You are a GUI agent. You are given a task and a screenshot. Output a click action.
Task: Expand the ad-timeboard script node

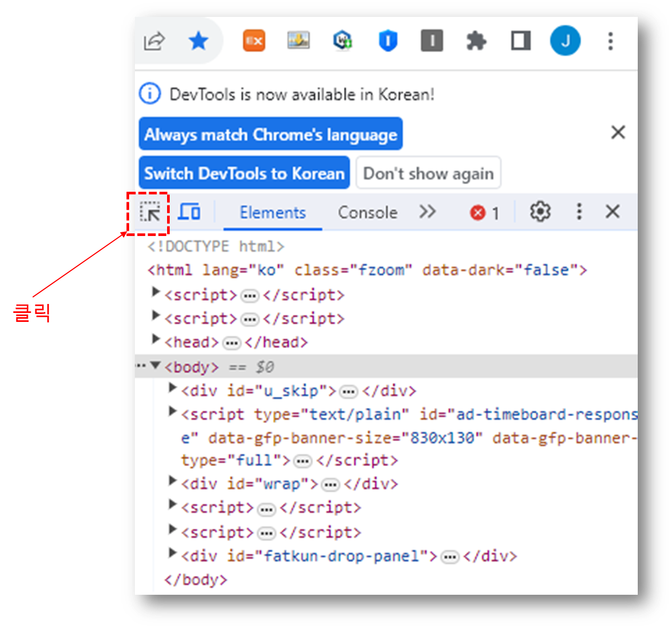coord(172,411)
